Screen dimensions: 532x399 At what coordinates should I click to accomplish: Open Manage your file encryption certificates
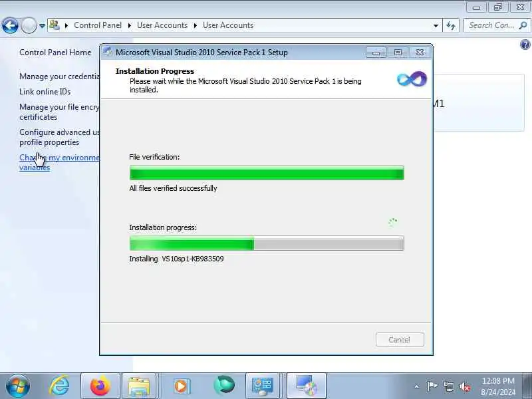coord(59,112)
